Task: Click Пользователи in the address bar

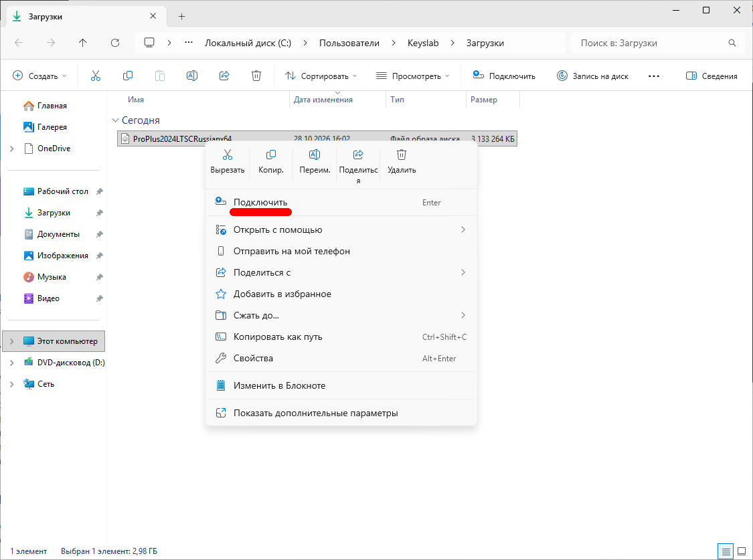Action: (x=349, y=43)
